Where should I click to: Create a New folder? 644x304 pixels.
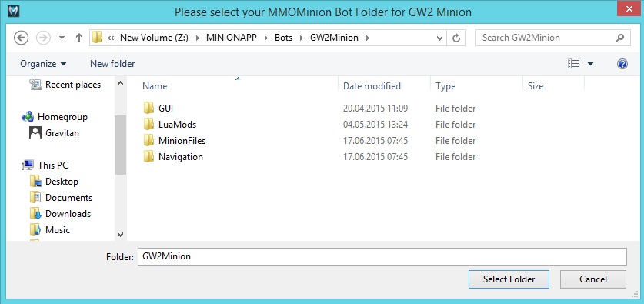(112, 64)
